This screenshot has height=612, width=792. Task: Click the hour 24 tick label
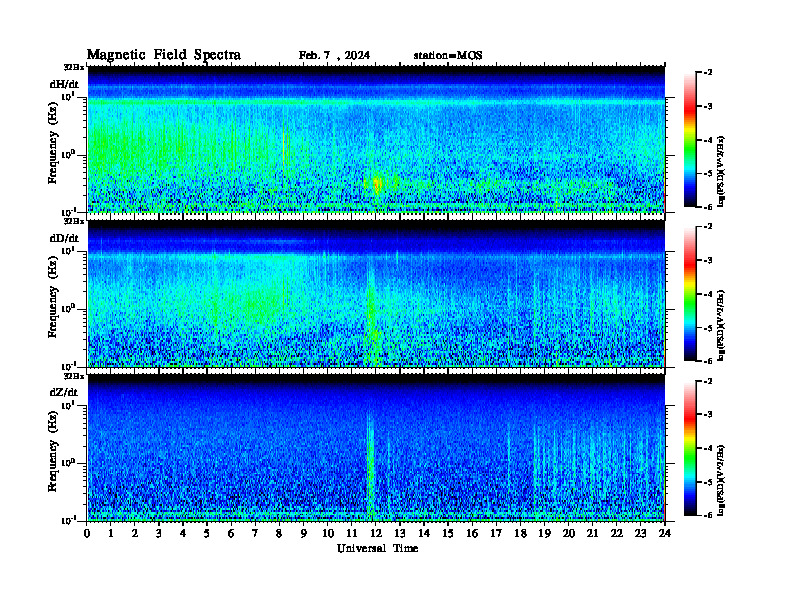coord(665,534)
